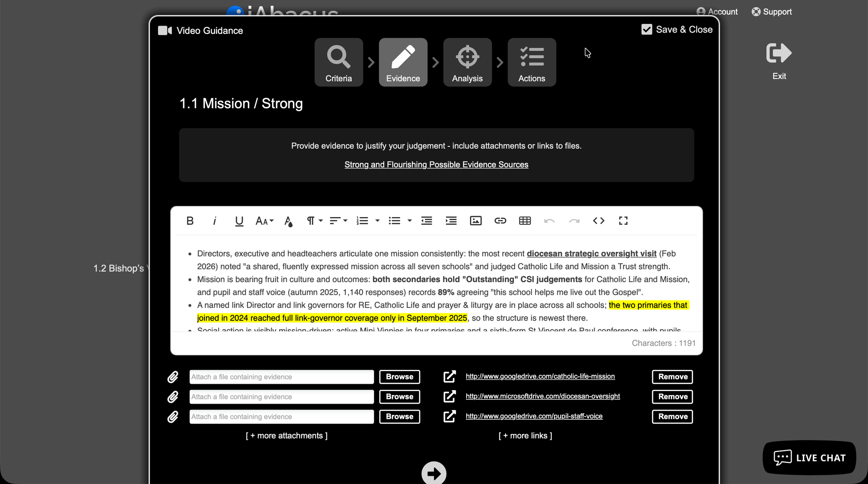
Task: Click the highlighted yellow text about two primaries
Action: (443, 312)
